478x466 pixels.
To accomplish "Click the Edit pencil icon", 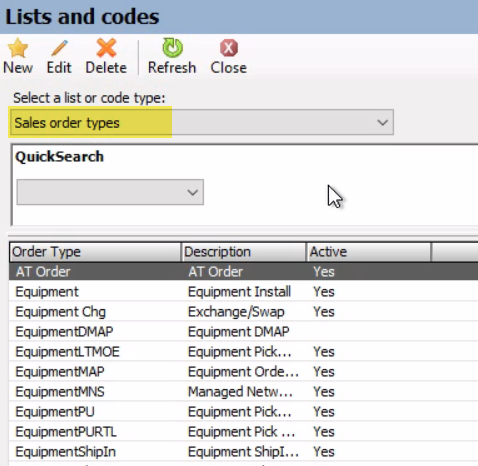I will pyautogui.click(x=59, y=48).
